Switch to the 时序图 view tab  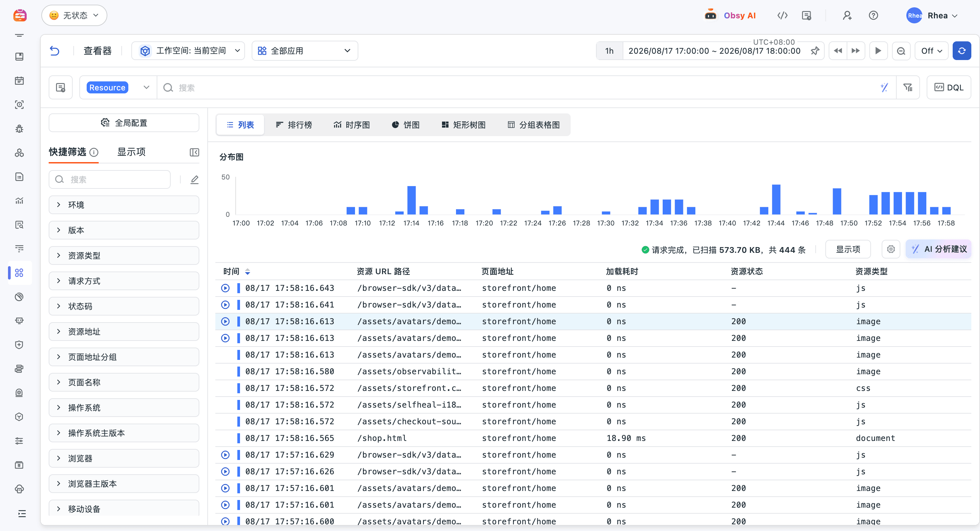(352, 125)
